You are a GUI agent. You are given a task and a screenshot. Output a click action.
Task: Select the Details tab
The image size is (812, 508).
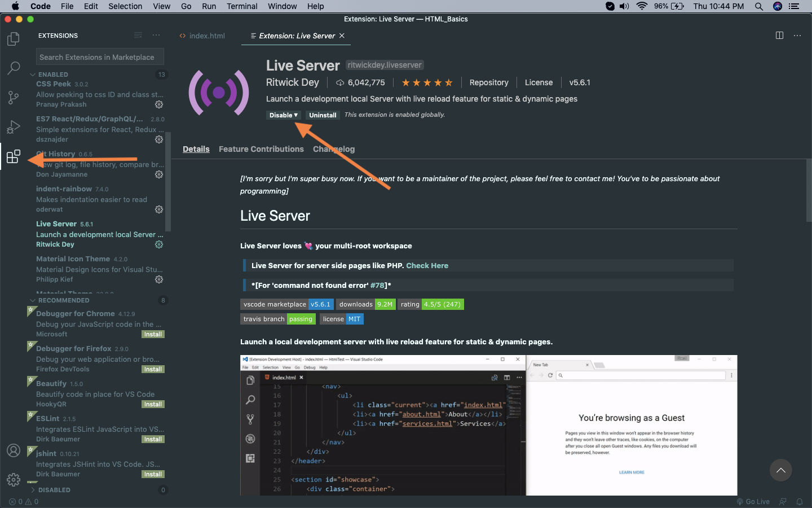point(196,149)
